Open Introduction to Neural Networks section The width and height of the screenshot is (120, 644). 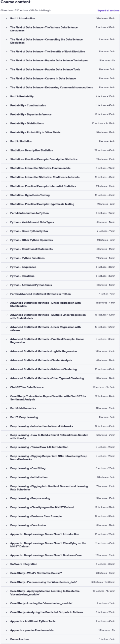click(60, 426)
